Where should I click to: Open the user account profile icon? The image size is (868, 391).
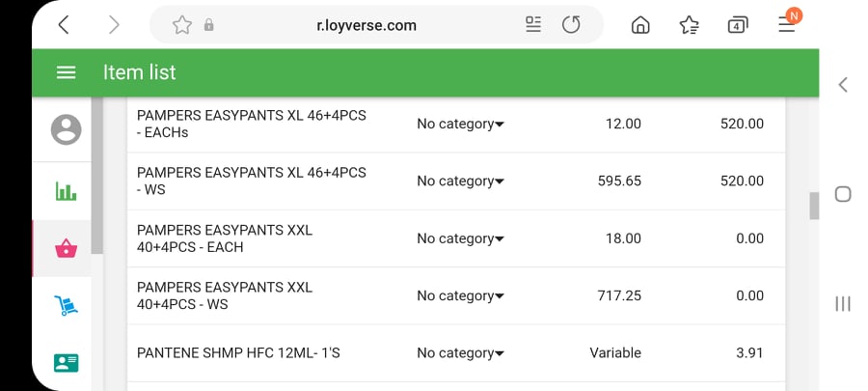coord(66,129)
